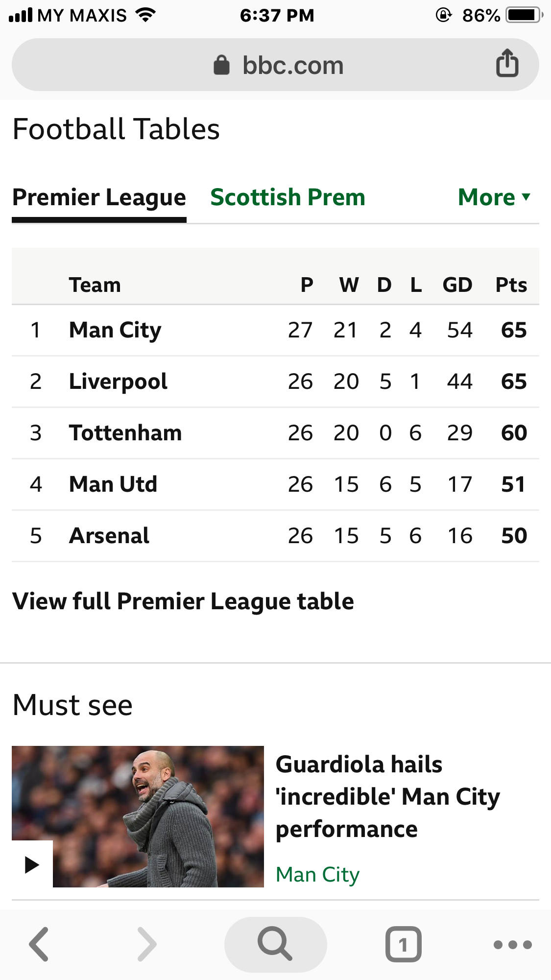551x980 pixels.
Task: Tap the bbc.com address field
Action: click(275, 65)
